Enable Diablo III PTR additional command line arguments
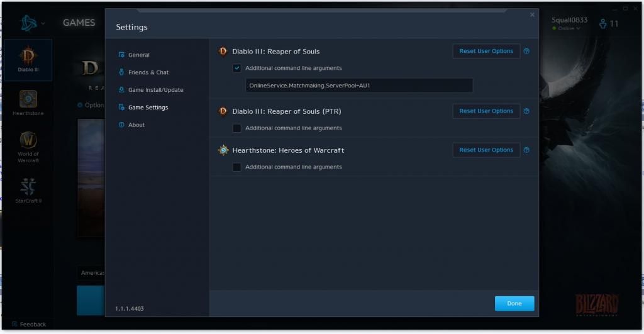The image size is (644, 334). pos(237,128)
